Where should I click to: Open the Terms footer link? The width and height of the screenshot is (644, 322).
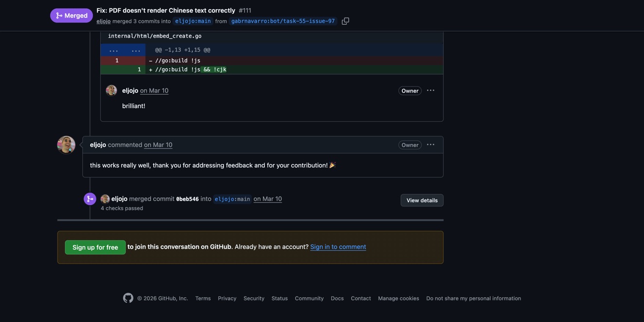click(203, 298)
